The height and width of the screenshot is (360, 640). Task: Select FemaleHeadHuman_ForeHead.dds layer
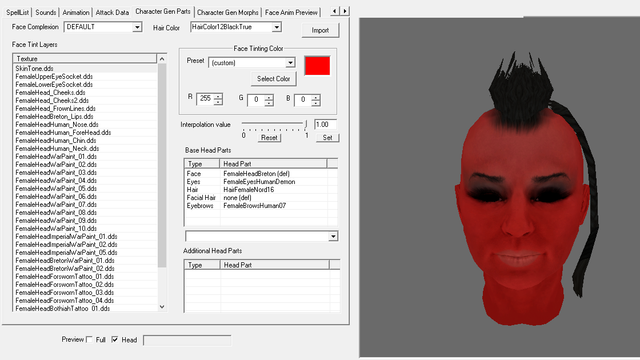(x=85, y=132)
